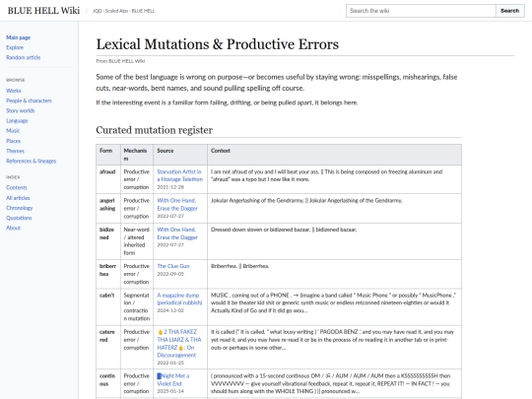Open Places sidebar link
The width and height of the screenshot is (532, 399).
click(x=13, y=141)
